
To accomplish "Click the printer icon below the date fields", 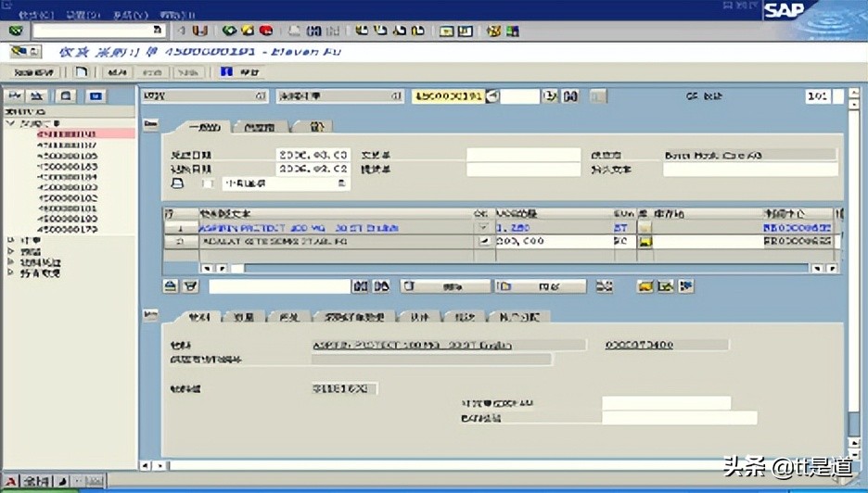I will (177, 183).
